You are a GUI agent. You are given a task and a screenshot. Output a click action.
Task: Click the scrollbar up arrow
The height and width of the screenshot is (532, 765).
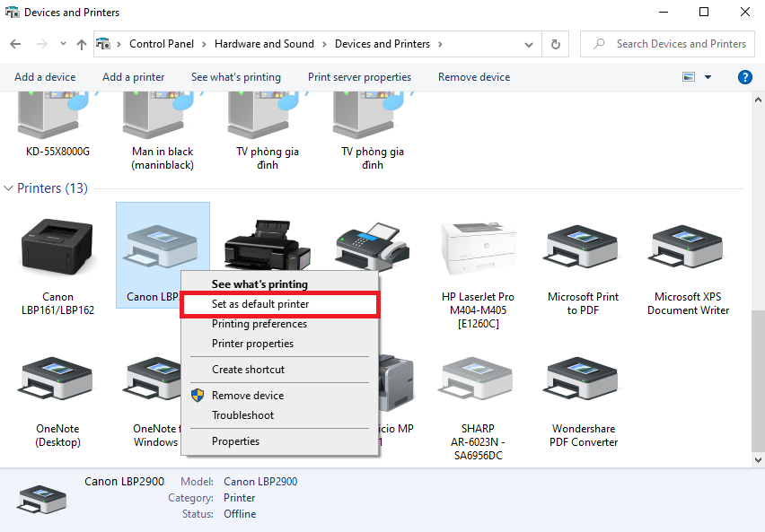[758, 100]
